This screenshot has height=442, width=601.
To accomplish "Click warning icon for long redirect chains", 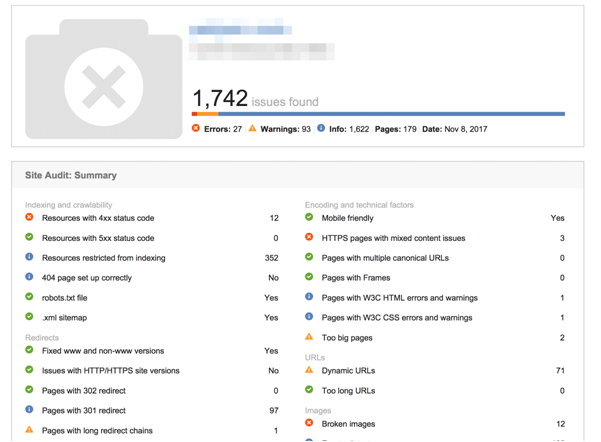I will (29, 430).
